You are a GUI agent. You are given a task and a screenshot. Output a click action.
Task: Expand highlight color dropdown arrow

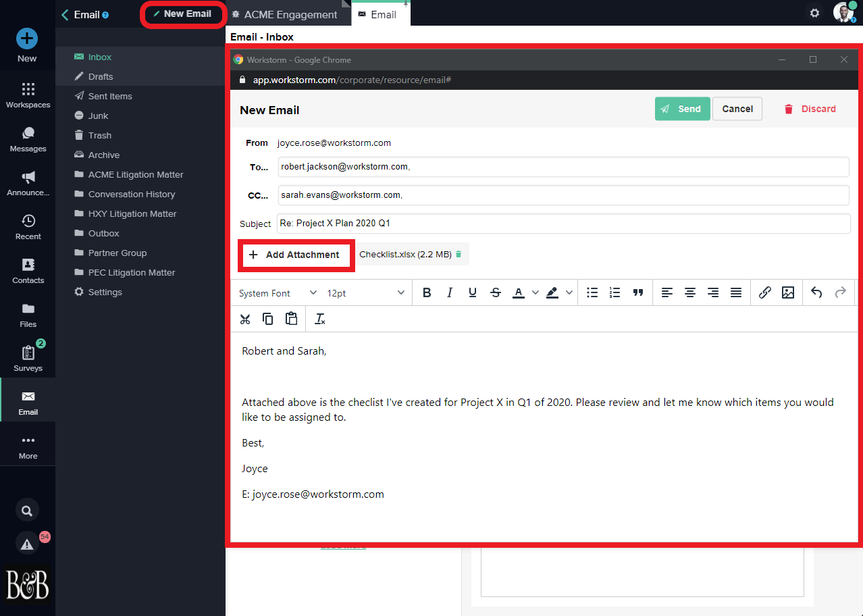(569, 292)
